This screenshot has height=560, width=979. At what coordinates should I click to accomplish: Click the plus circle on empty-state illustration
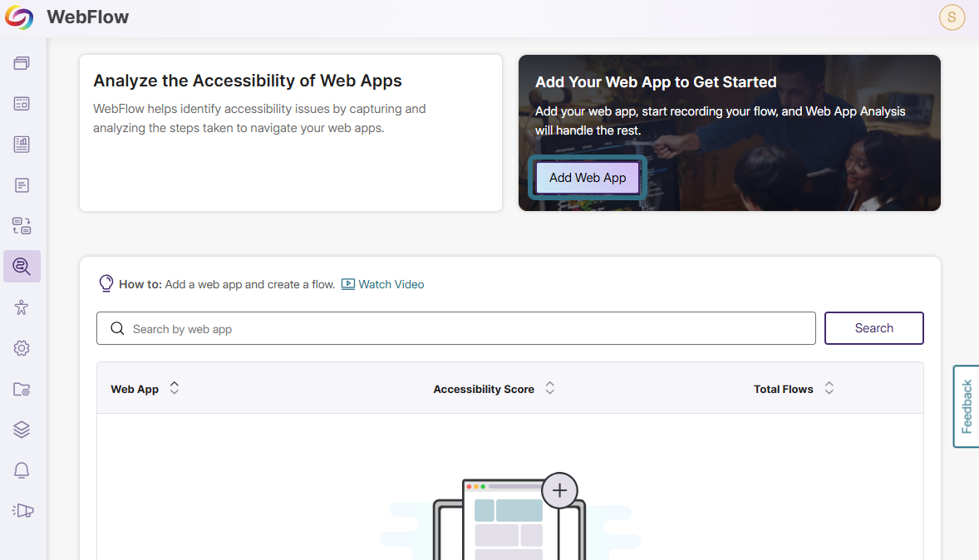pyautogui.click(x=559, y=491)
